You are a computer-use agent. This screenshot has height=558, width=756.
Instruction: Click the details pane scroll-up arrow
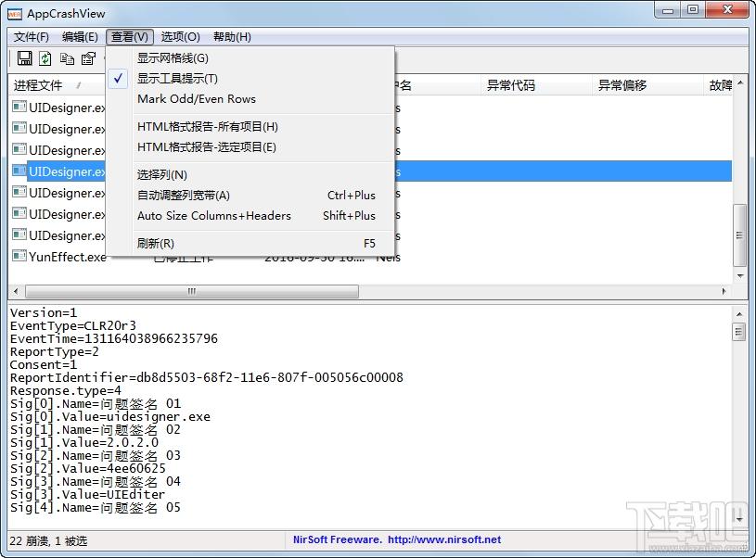tap(739, 314)
